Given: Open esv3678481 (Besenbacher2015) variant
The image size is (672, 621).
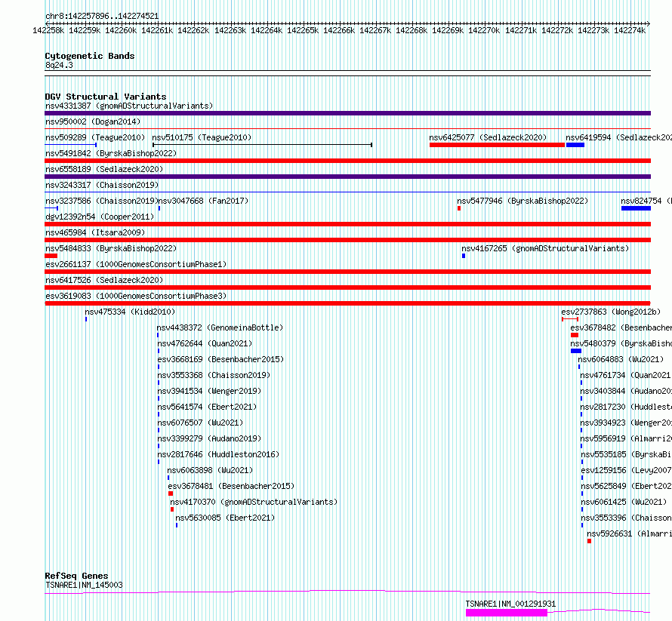Looking at the screenshot, I should tap(232, 486).
